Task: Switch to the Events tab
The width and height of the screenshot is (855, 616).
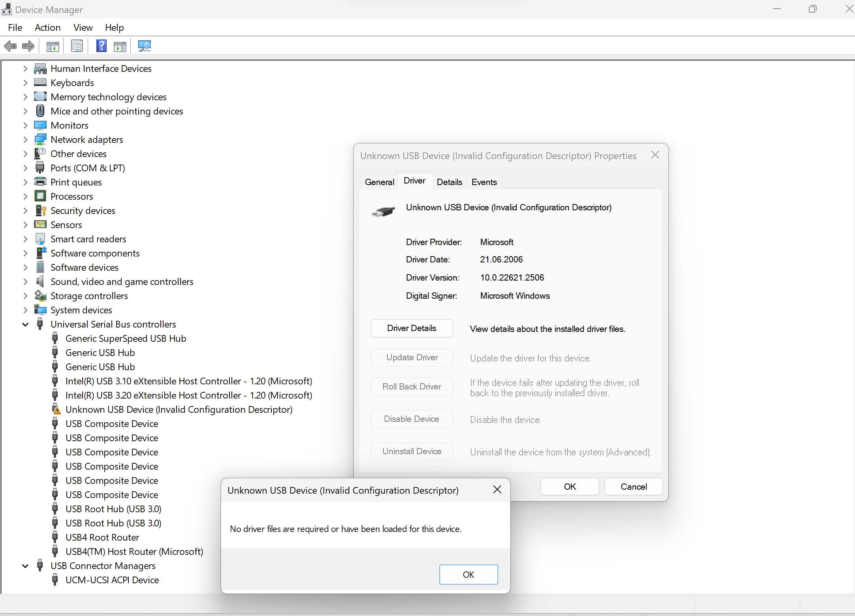Action: [484, 182]
